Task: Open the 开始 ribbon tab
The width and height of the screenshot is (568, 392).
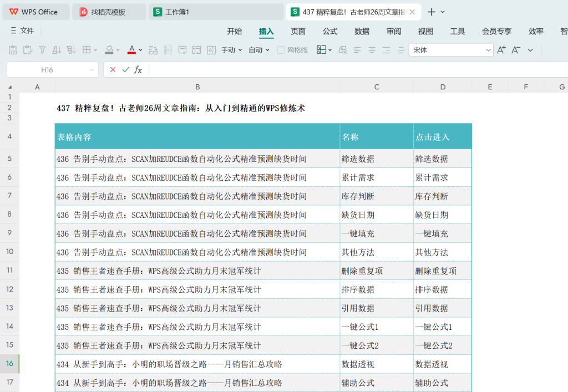Action: tap(235, 32)
